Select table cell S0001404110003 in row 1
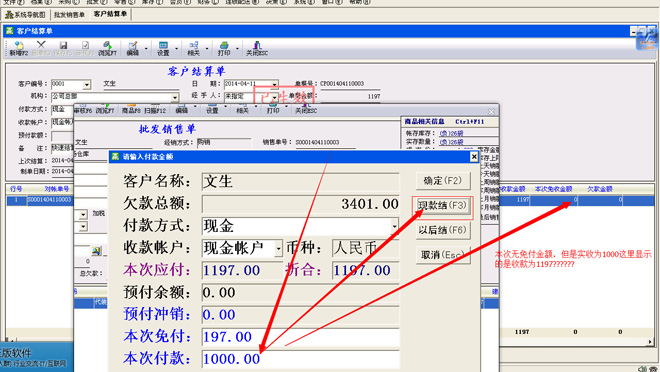Viewport: 660px width, 372px height. 50,199
